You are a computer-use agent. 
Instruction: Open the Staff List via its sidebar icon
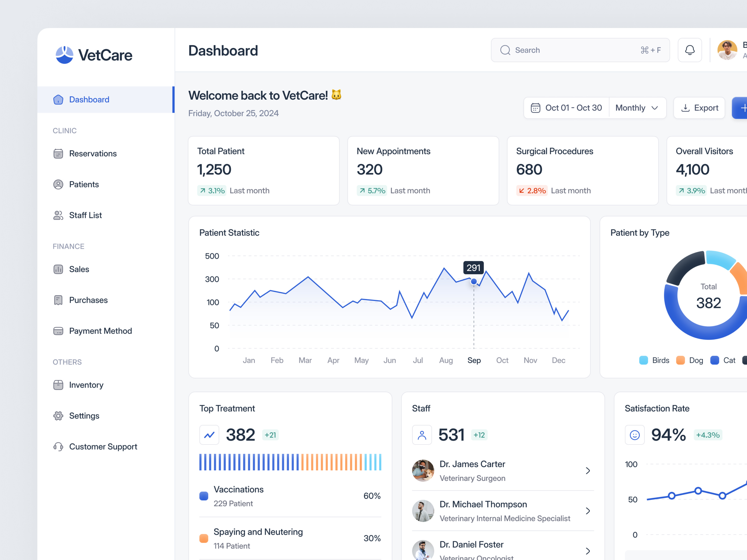pyautogui.click(x=58, y=215)
